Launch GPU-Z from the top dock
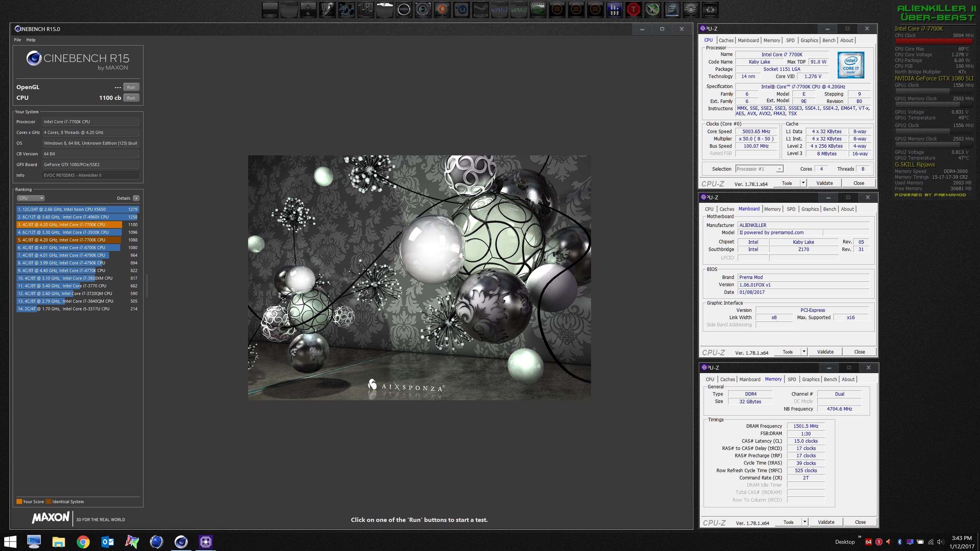The image size is (980, 551). coord(519,10)
